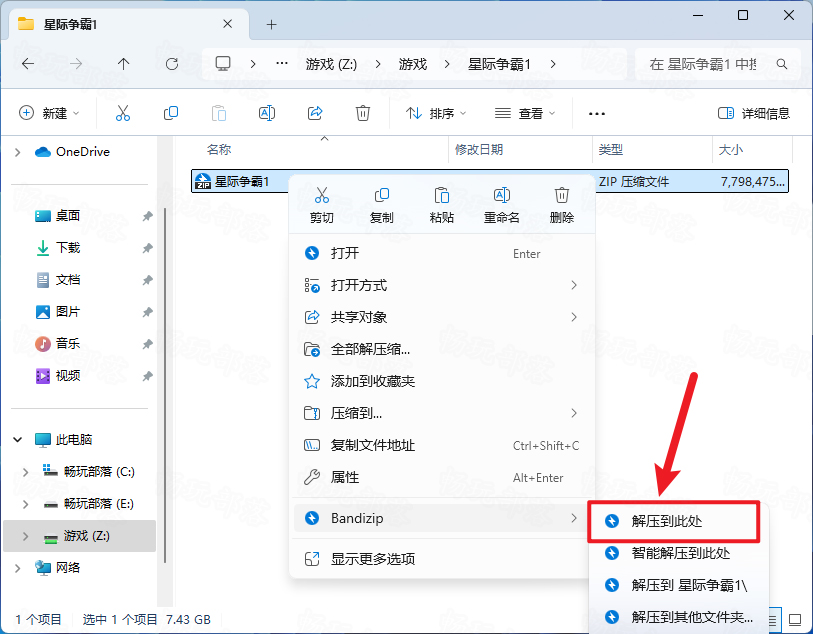
Task: Expand the 网络 tree node
Action: [x=18, y=568]
